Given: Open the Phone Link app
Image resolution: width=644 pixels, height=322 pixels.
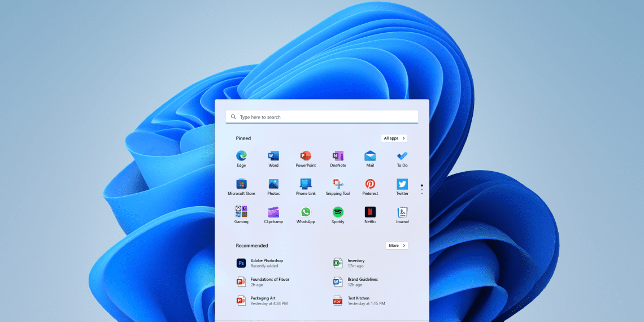Looking at the screenshot, I should [x=306, y=184].
